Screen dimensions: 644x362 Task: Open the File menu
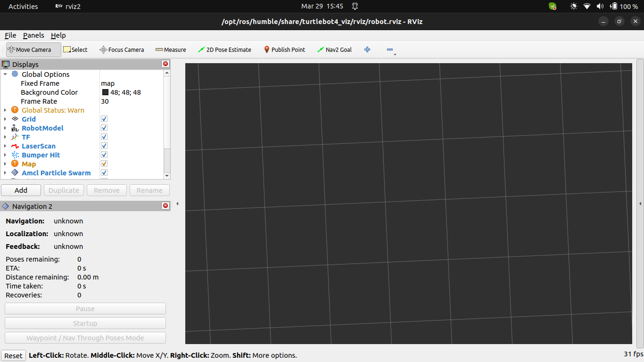click(10, 35)
